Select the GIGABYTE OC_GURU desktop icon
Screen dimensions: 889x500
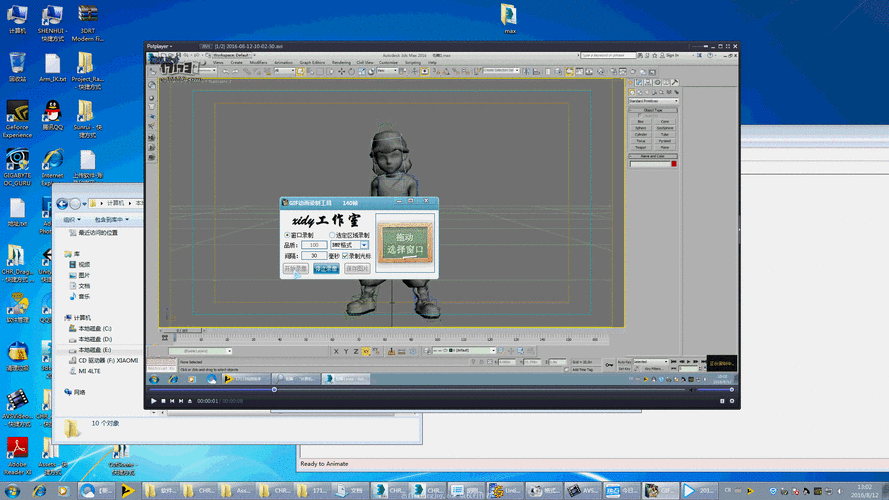[18, 167]
